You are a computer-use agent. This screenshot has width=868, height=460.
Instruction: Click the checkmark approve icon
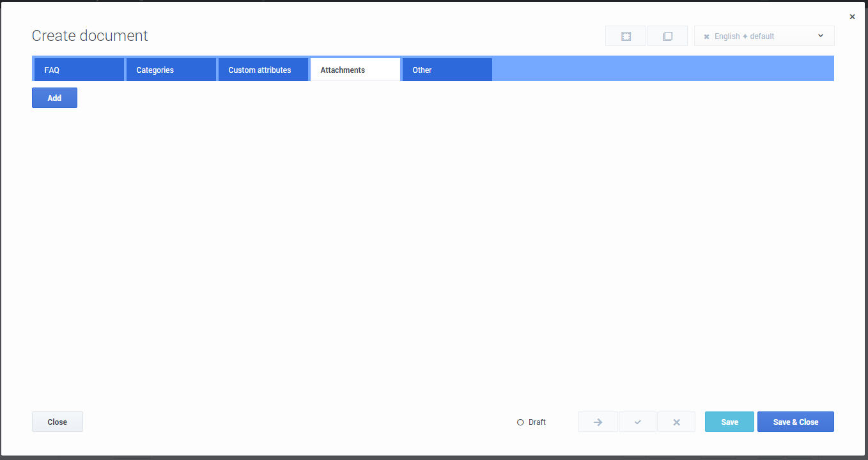coord(637,422)
